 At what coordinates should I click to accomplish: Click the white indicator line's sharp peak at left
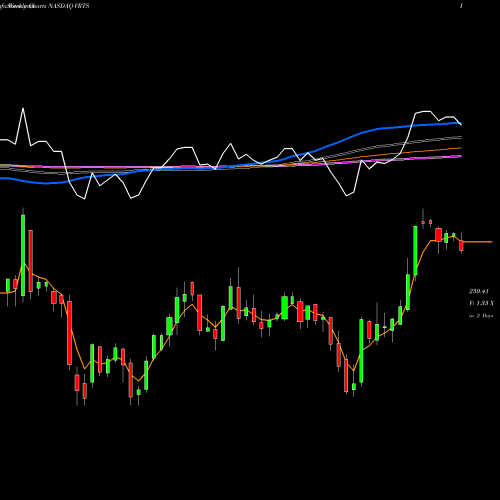pos(23,109)
